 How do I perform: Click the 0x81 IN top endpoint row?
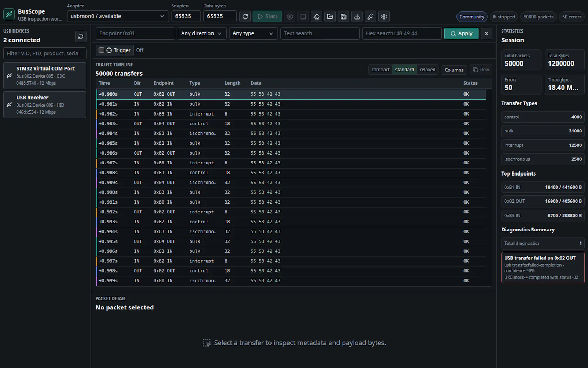pos(543,187)
